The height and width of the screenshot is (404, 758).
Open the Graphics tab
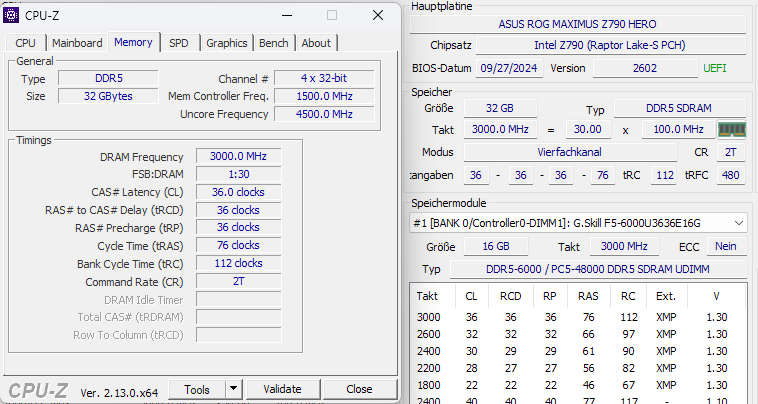tap(227, 43)
